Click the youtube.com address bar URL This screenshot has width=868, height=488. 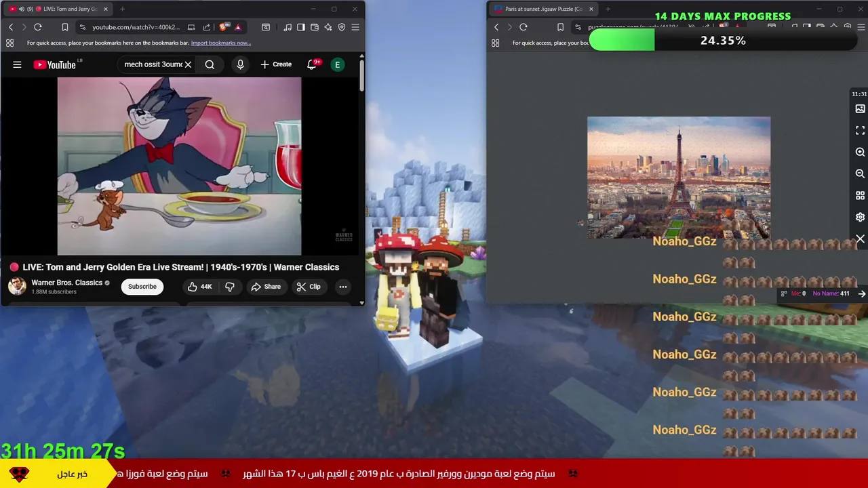click(136, 27)
